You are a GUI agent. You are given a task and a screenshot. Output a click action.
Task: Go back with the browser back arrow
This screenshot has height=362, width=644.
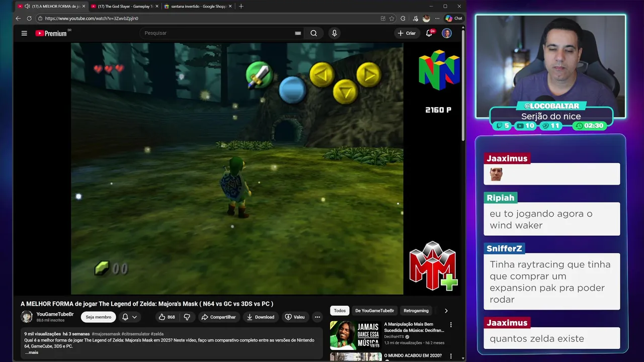point(18,19)
